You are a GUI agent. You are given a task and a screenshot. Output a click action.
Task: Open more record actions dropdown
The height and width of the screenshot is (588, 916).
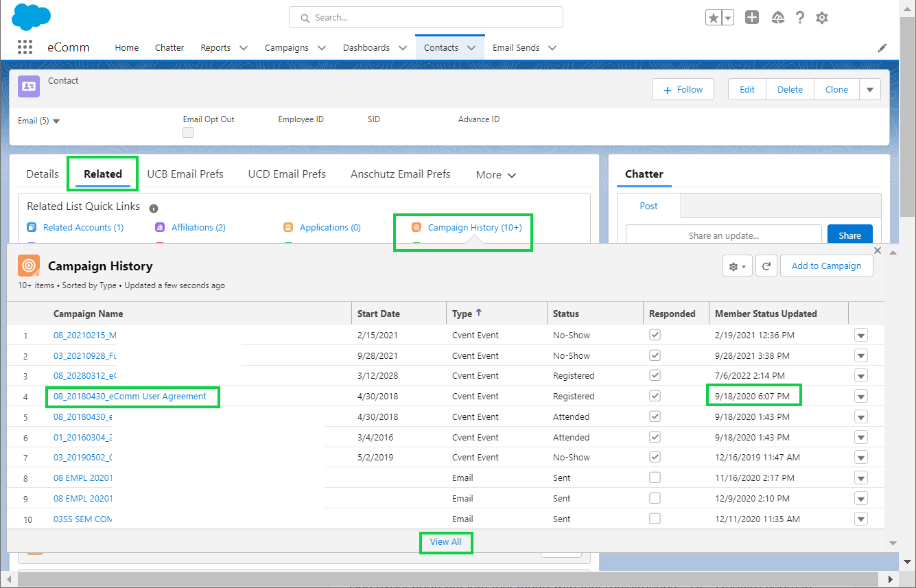[870, 89]
